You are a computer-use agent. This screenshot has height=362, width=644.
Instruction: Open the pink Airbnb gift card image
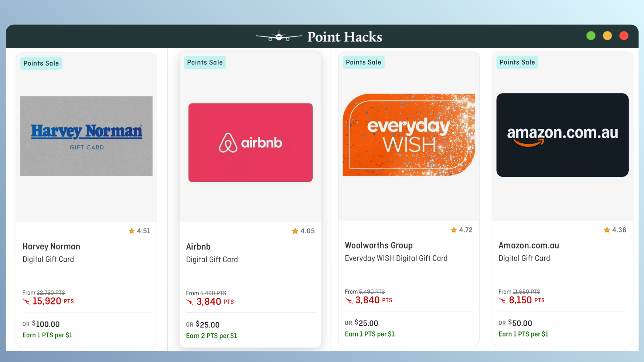tap(250, 143)
